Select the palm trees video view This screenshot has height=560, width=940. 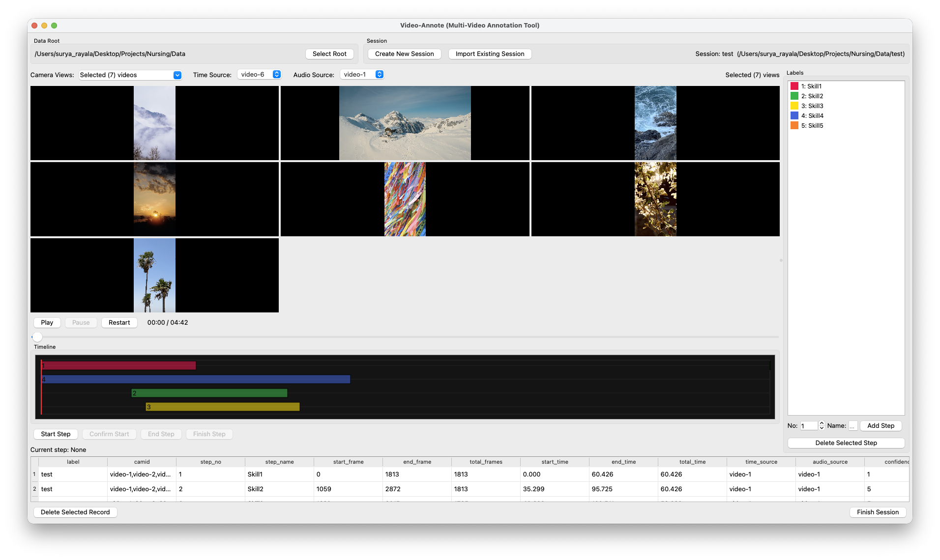pyautogui.click(x=154, y=275)
